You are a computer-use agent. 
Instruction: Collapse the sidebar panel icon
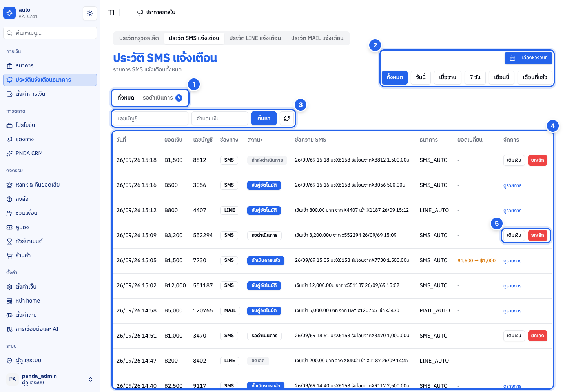111,13
